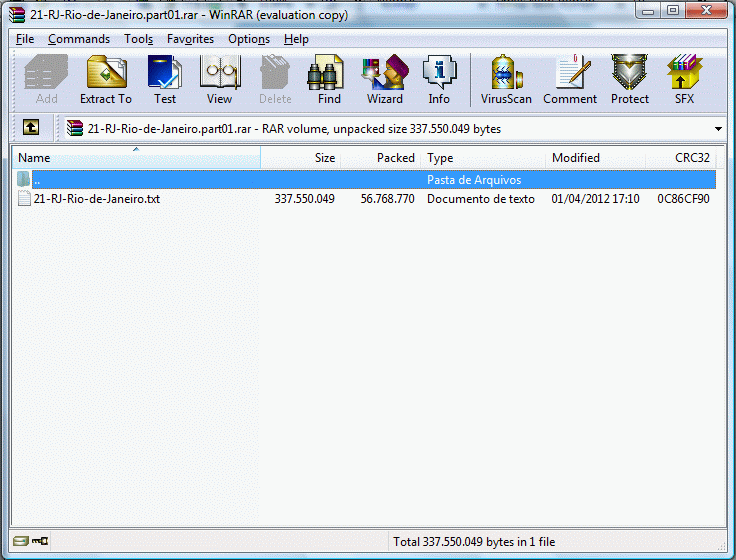Viewport: 736px width, 560px height.
Task: Select the 21-RJ-Rio-de-Janeiro.txt file
Action: point(96,199)
